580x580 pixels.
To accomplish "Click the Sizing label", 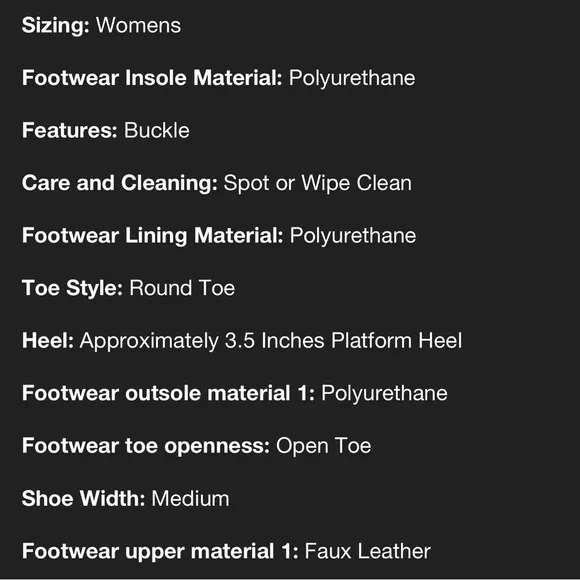I will [55, 26].
